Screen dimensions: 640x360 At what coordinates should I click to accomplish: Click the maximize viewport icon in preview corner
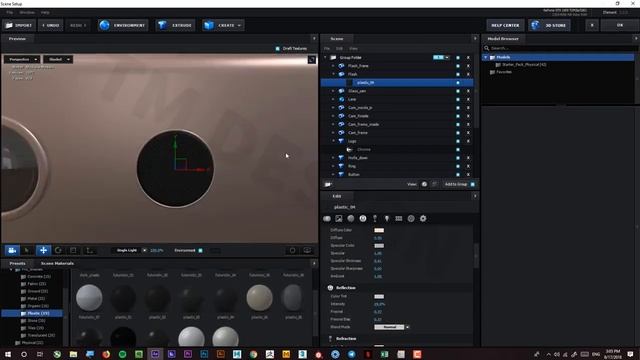pyautogui.click(x=311, y=60)
